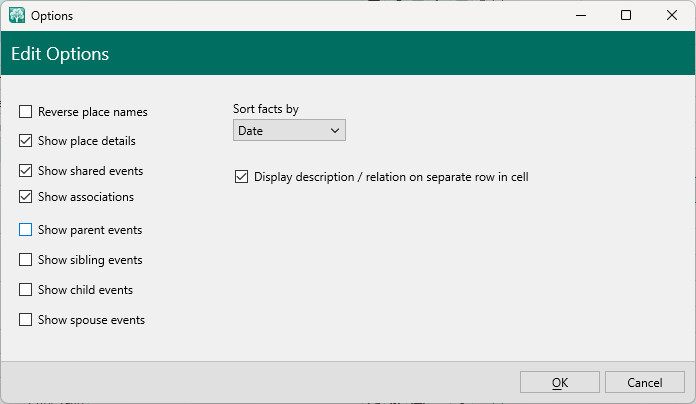Toggle Show spouse events checkbox
Viewport: 696px width, 404px height.
(26, 320)
